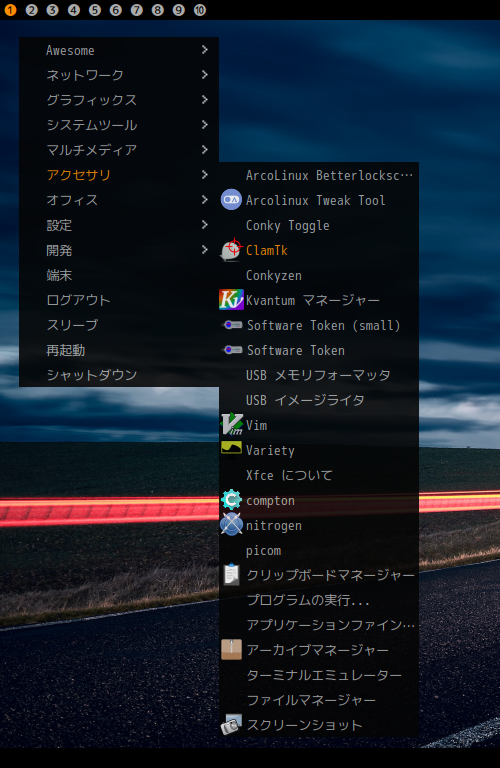This screenshot has height=768, width=500.
Task: Switch to workspace tag 8
Action: (158, 10)
